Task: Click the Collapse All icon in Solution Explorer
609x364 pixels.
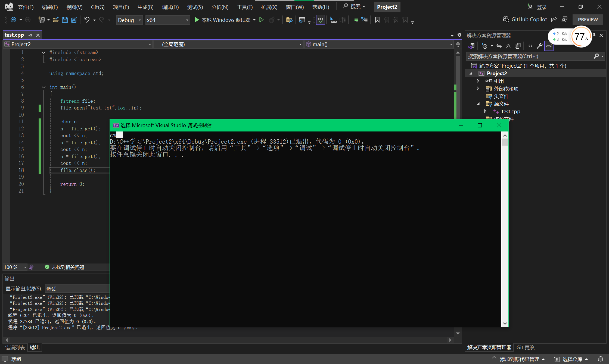Action: (508, 46)
